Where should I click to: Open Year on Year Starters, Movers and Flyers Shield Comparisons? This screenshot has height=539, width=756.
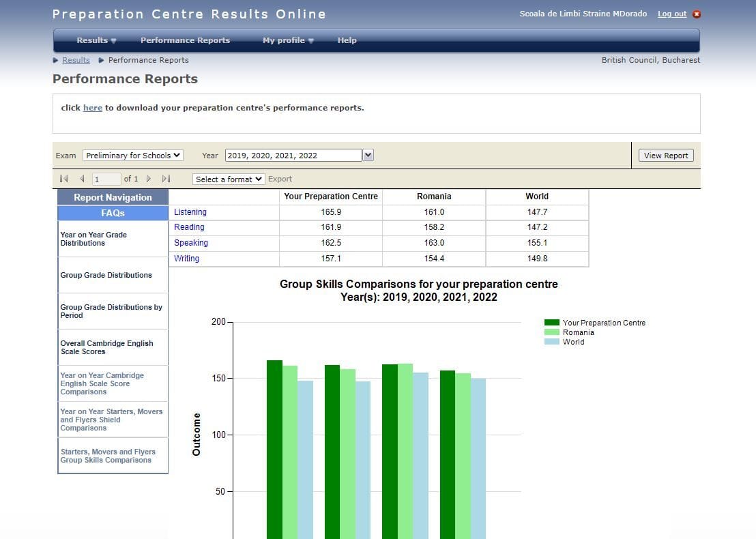click(x=113, y=420)
